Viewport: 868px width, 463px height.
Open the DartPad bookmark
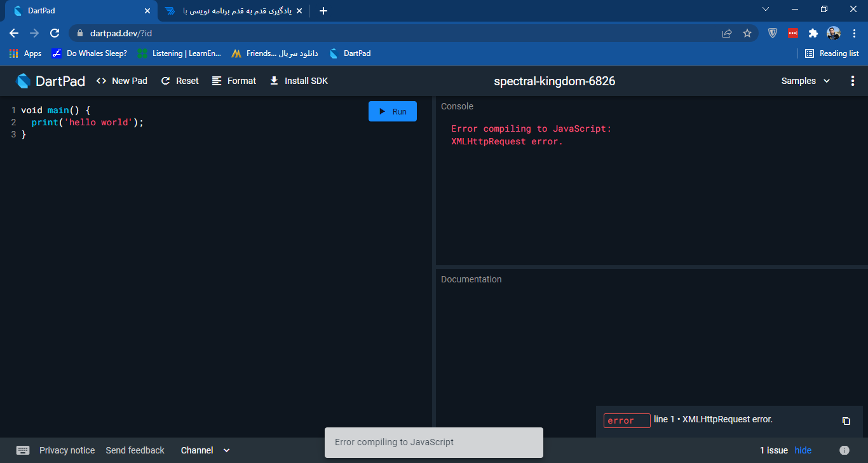coord(350,53)
